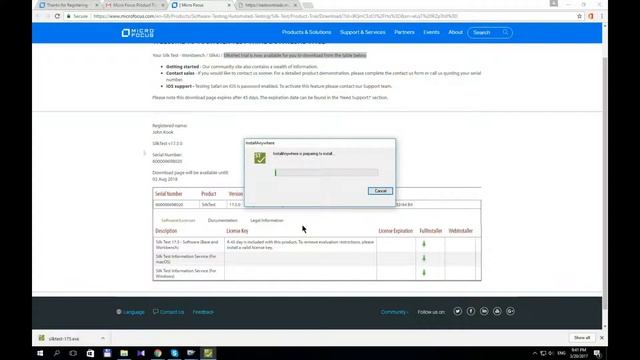The width and height of the screenshot is (640, 360).
Task: Click the InstallAnywhere progress bar
Action: point(326,173)
